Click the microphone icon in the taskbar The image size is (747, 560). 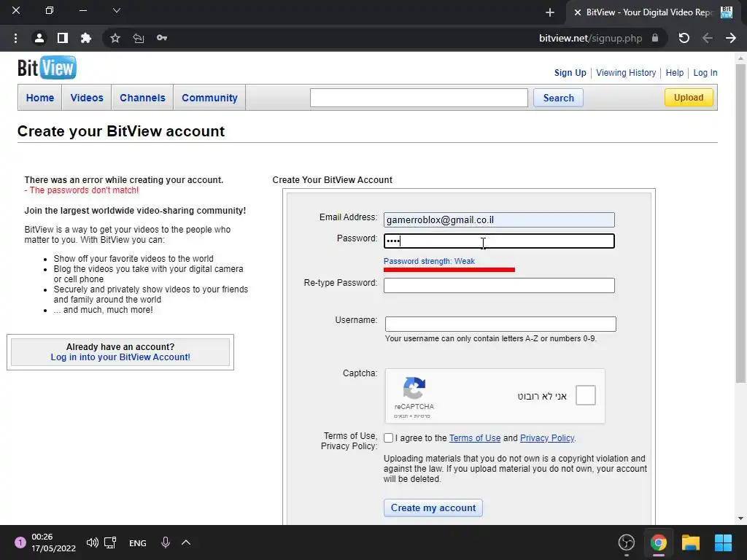(x=166, y=542)
